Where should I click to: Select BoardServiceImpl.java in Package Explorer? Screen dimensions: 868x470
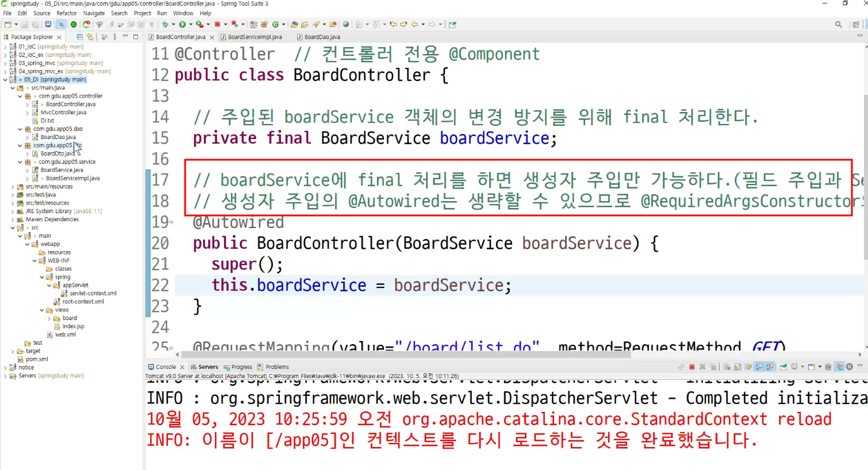(72, 178)
